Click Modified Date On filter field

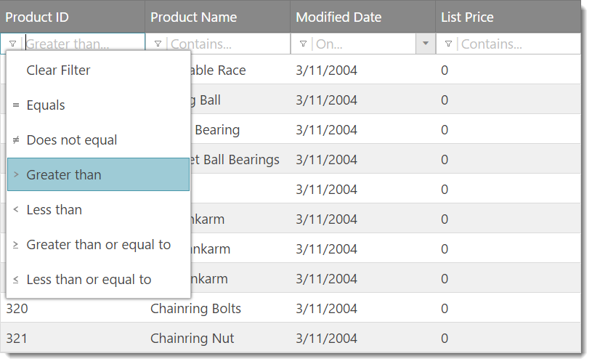363,44
